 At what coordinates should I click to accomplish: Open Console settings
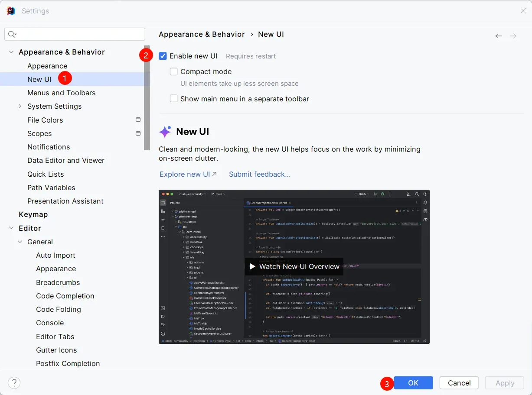(50, 323)
